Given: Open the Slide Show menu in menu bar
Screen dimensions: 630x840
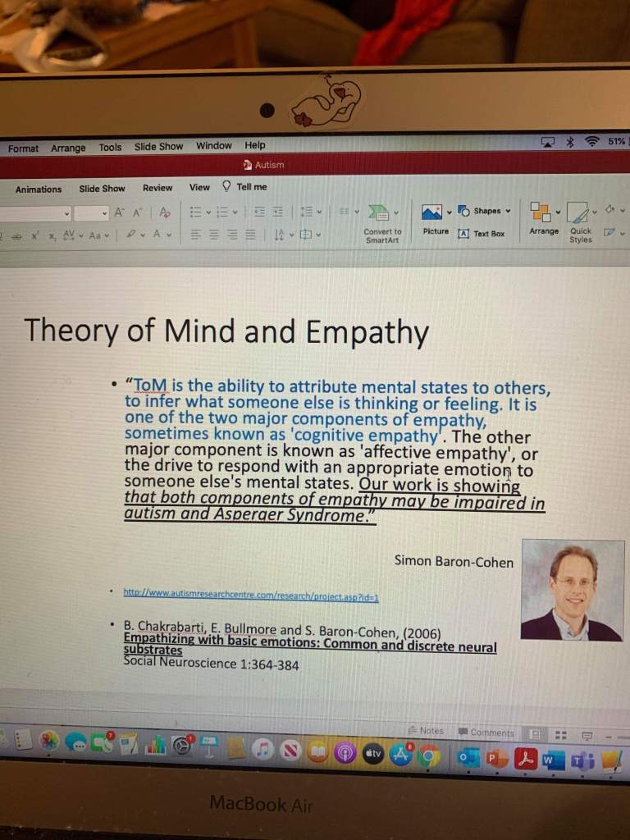Looking at the screenshot, I should coord(158,147).
